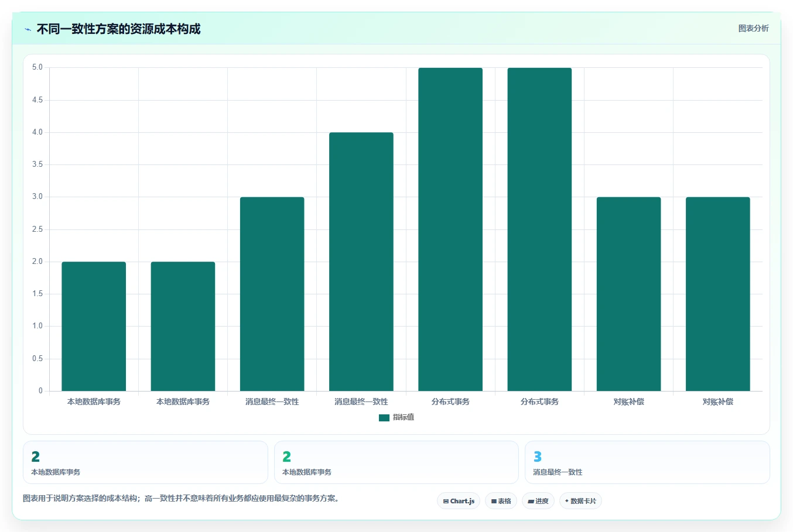Click the chart title 不同一致性方案的资源成本构成

tap(118, 29)
